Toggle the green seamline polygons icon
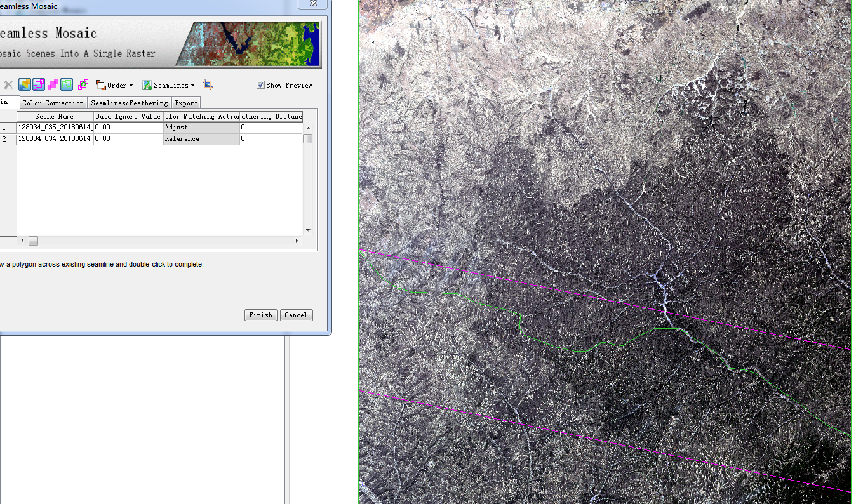Viewport: 856px width, 504px height. [x=67, y=84]
